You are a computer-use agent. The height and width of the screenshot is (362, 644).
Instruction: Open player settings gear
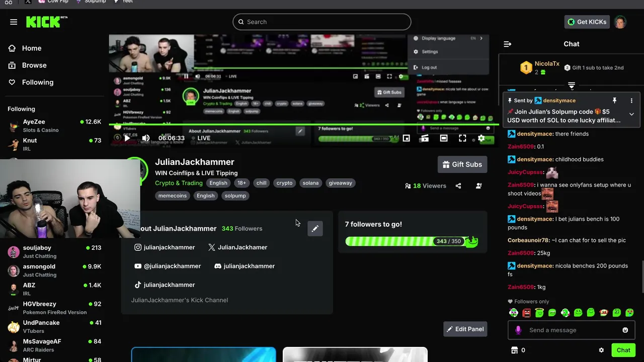click(481, 138)
